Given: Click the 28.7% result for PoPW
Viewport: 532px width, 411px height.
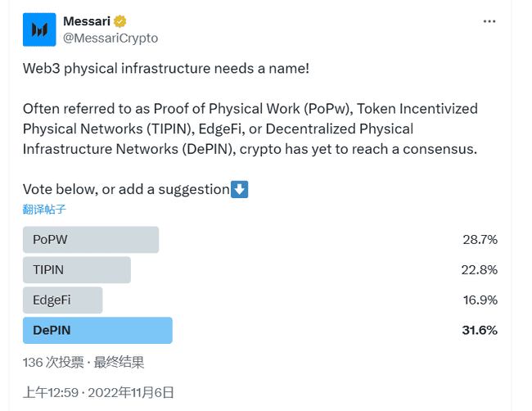Looking at the screenshot, I should (480, 240).
